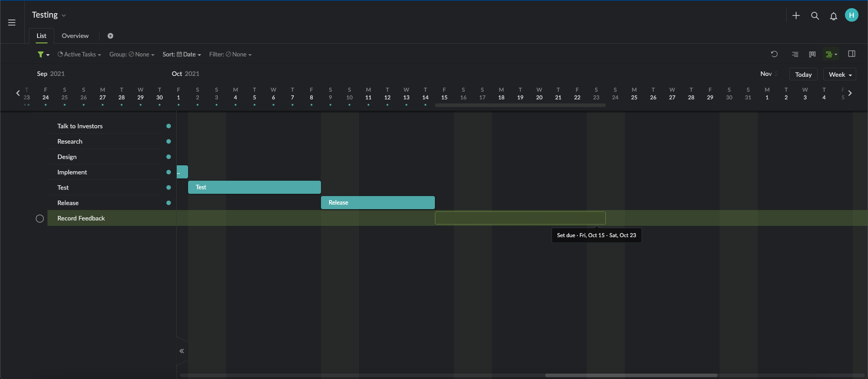The height and width of the screenshot is (379, 868).
Task: Click the Oct 2021 month label
Action: coord(185,74)
